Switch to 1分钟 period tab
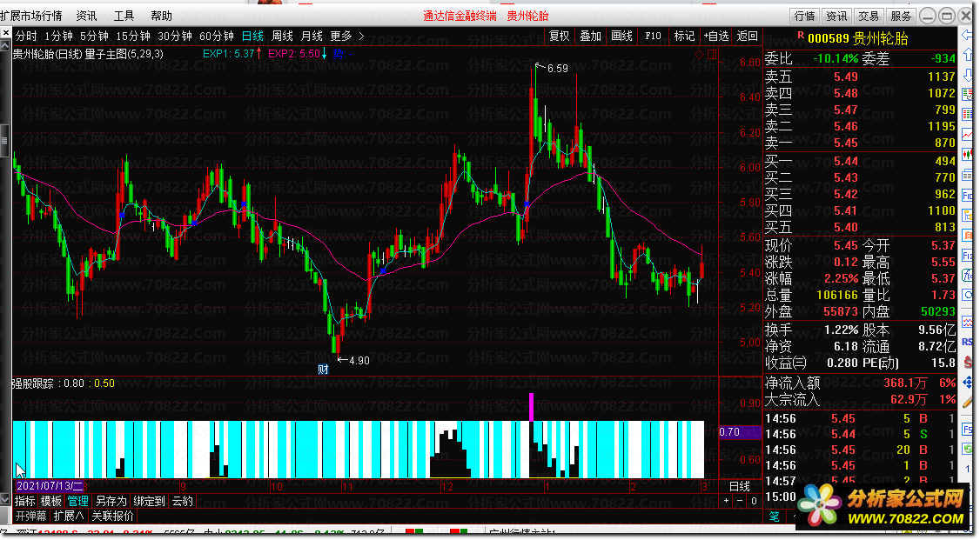This screenshot has height=540, width=980. pos(59,37)
